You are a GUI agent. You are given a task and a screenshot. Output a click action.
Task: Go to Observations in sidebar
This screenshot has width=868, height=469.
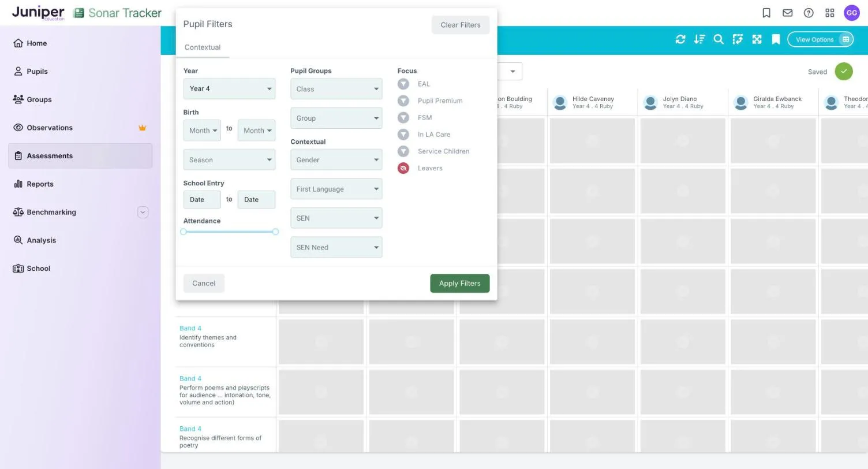[x=80, y=128]
